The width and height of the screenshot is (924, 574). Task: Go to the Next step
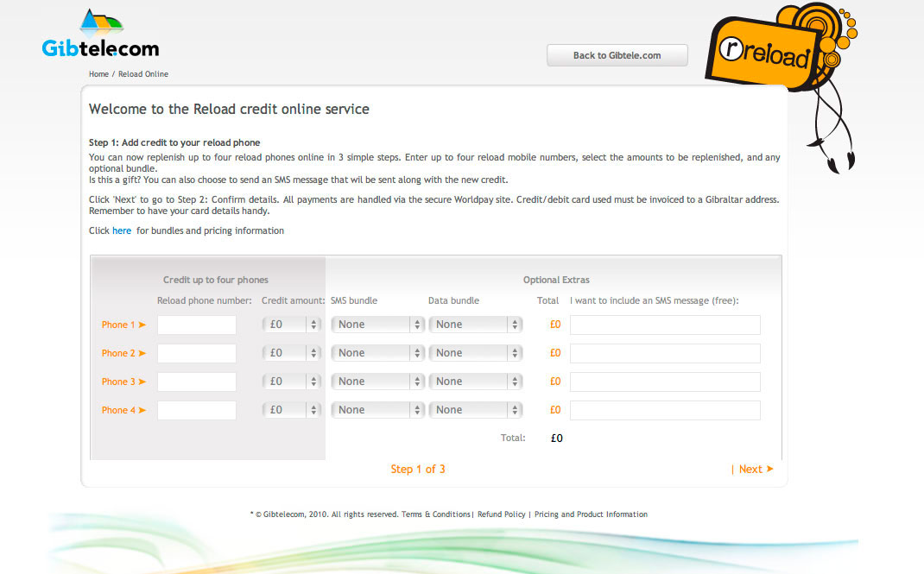click(756, 470)
